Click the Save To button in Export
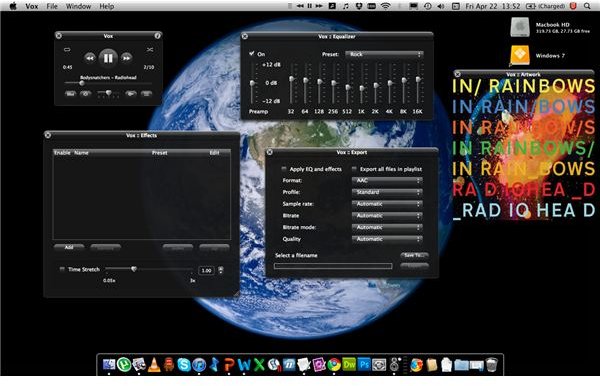600x386 pixels. (x=414, y=255)
